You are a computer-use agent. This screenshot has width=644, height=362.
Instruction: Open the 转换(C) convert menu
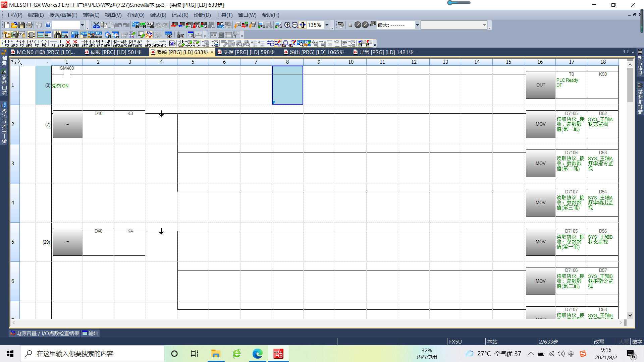pos(91,15)
